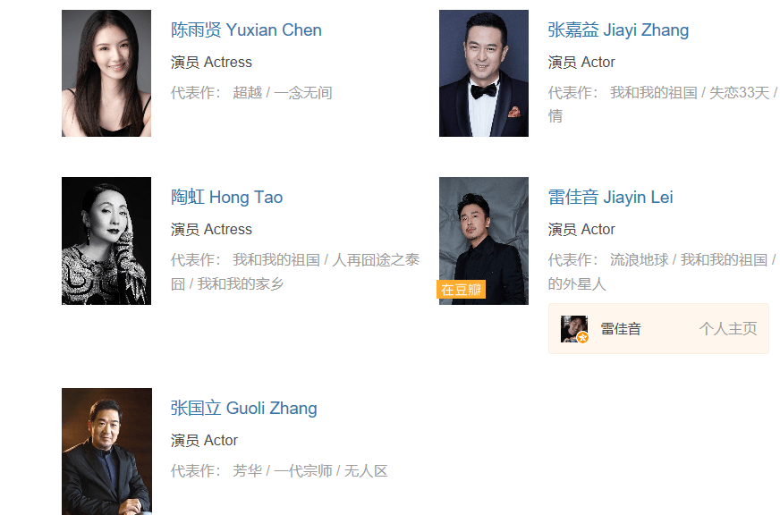The image size is (780, 532).
Task: Click the 陈雨贤 Yuxian Chen name link
Action: point(246,30)
